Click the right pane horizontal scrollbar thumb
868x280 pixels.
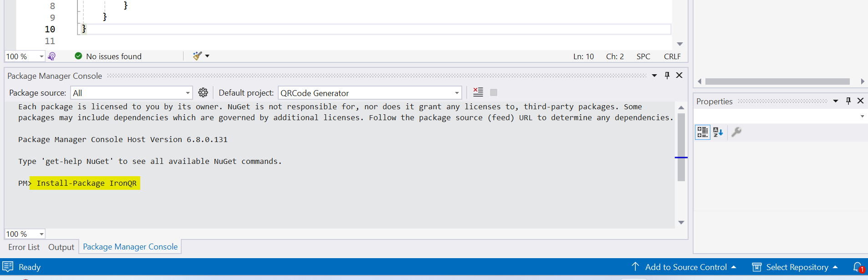[x=777, y=81]
